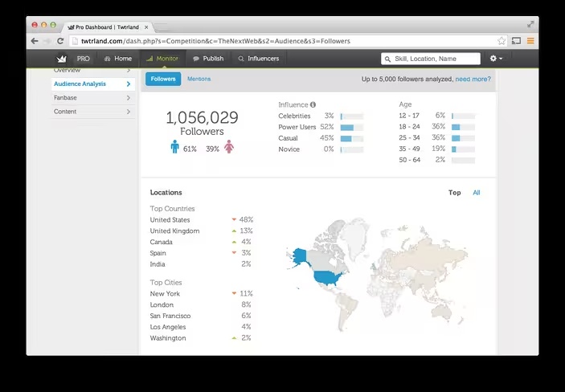Expand the Audience Analysis sidebar chevron
This screenshot has width=565, height=392.
(x=129, y=84)
